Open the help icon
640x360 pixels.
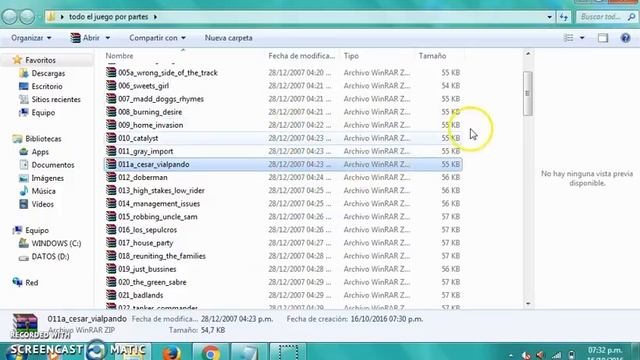625,38
